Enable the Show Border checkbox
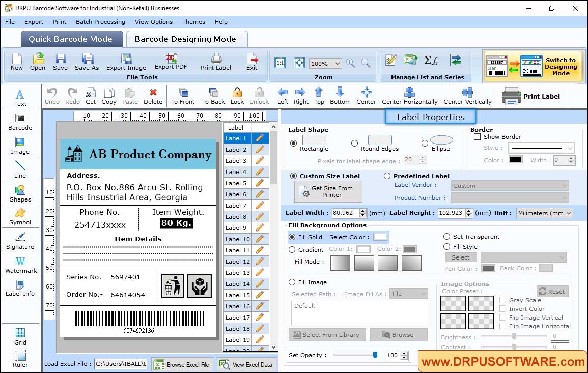588x373 pixels. [x=478, y=137]
